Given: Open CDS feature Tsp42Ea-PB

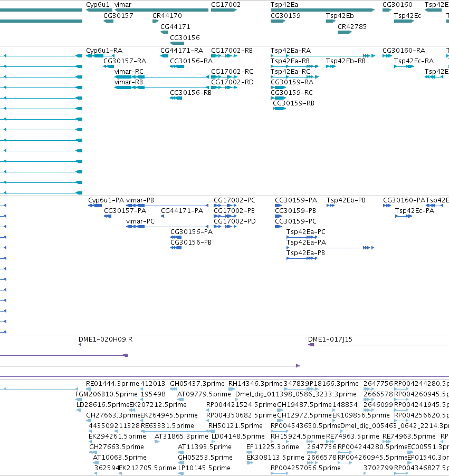Looking at the screenshot, I should coord(305,253).
